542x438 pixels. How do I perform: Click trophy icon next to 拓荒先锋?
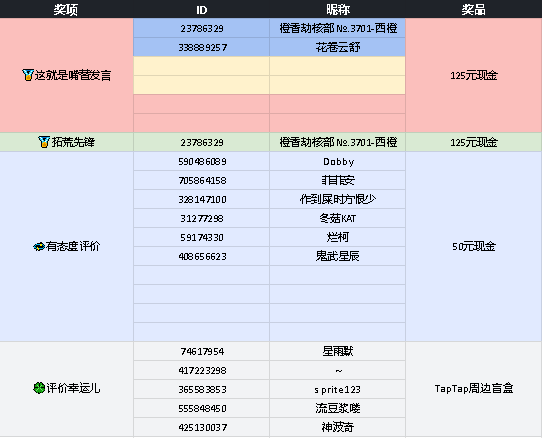(x=44, y=142)
